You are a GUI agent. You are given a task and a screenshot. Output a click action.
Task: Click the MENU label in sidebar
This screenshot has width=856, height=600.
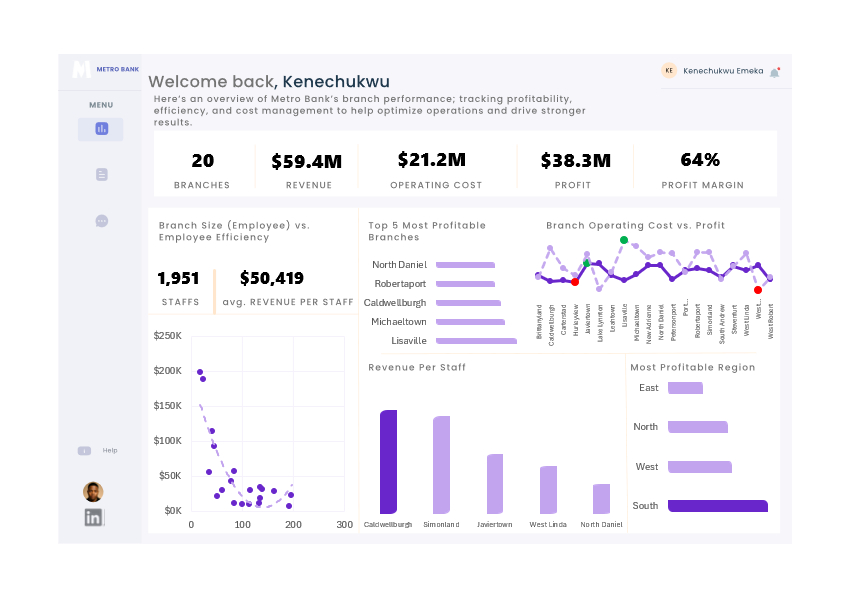pyautogui.click(x=101, y=105)
